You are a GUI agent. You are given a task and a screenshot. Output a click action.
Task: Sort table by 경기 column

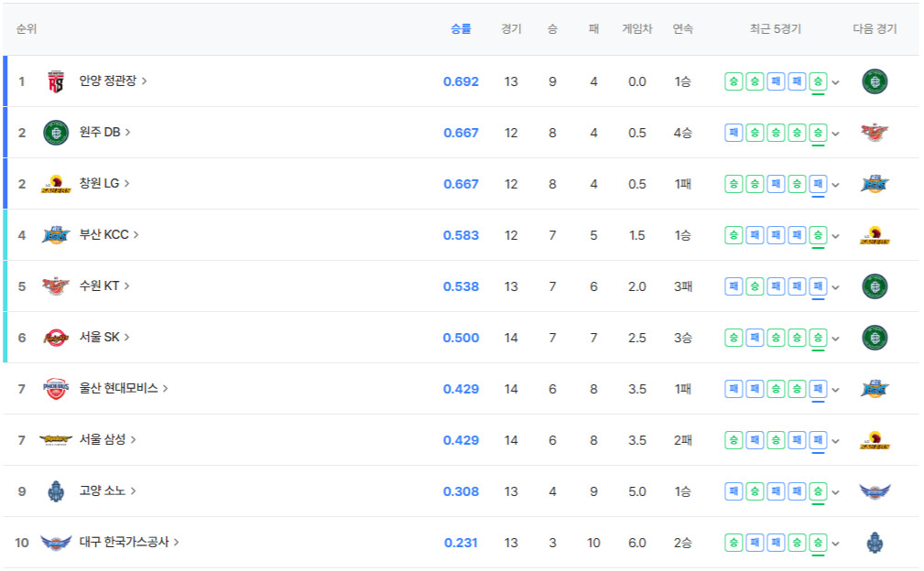pos(512,29)
